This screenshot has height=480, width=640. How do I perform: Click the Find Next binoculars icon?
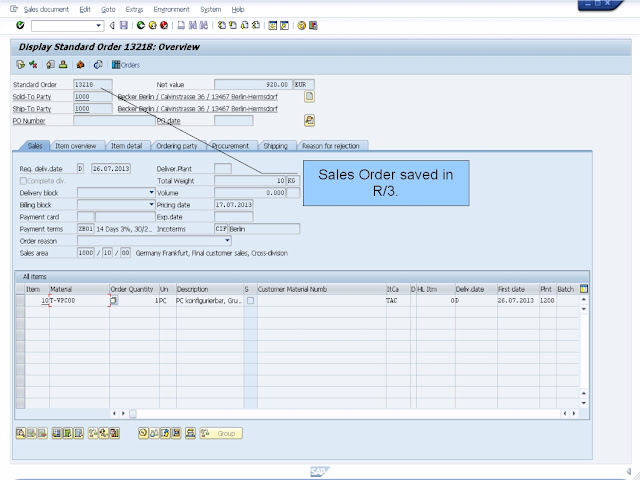point(203,25)
